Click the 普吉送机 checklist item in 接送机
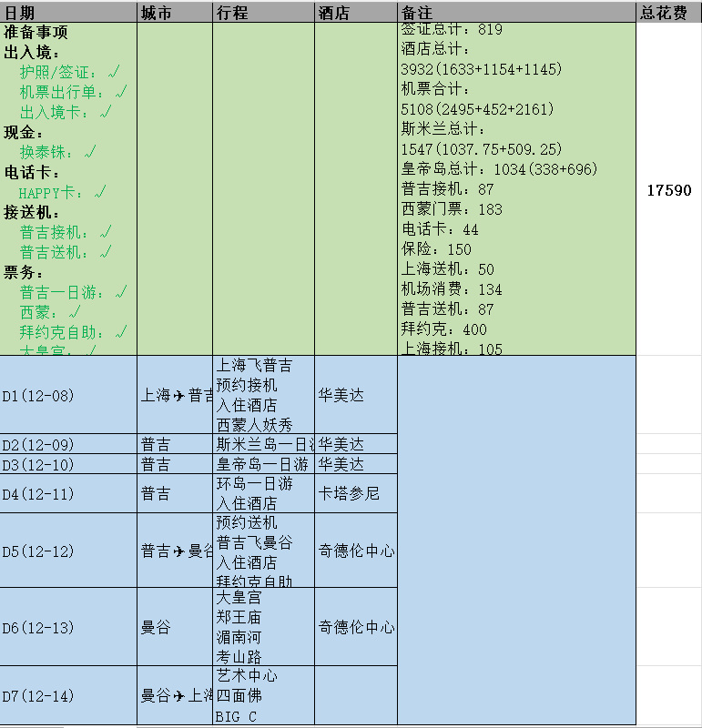702x728 pixels. point(65,252)
